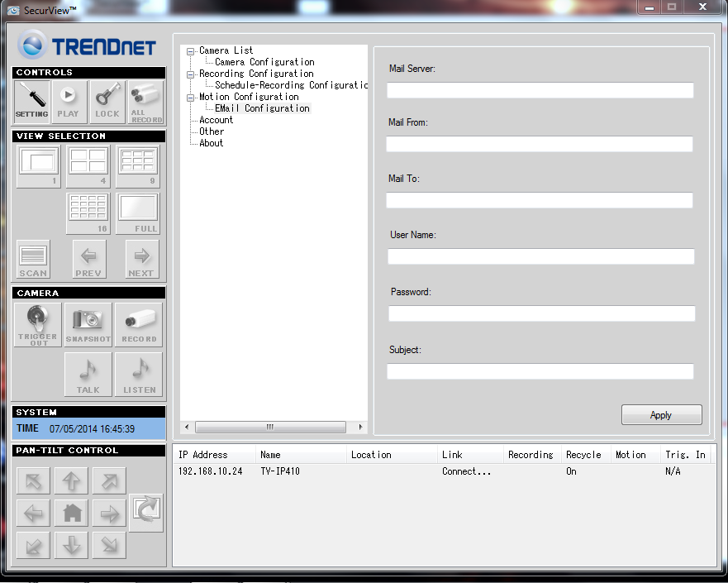728x583 pixels.
Task: Sort by Recording column header
Action: (x=532, y=455)
